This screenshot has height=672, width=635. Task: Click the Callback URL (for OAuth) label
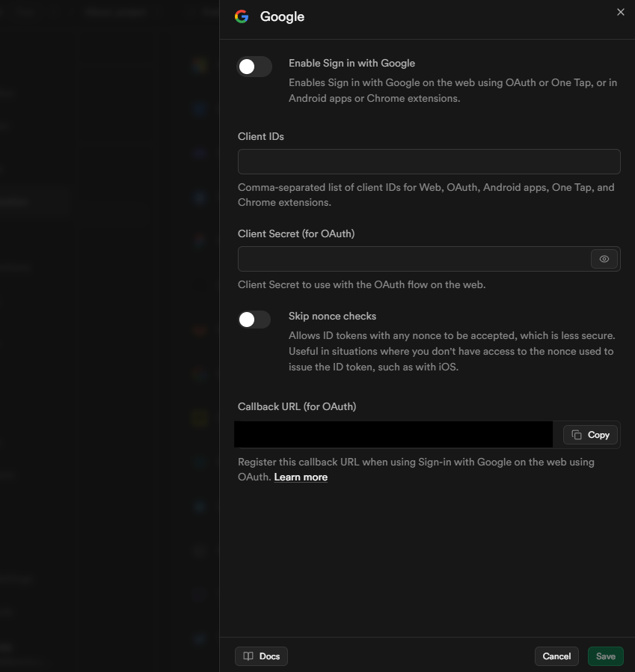pyautogui.click(x=296, y=406)
